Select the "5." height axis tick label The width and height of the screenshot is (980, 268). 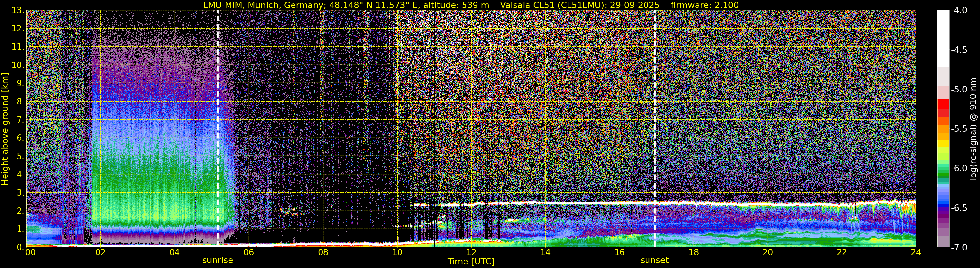coord(20,156)
